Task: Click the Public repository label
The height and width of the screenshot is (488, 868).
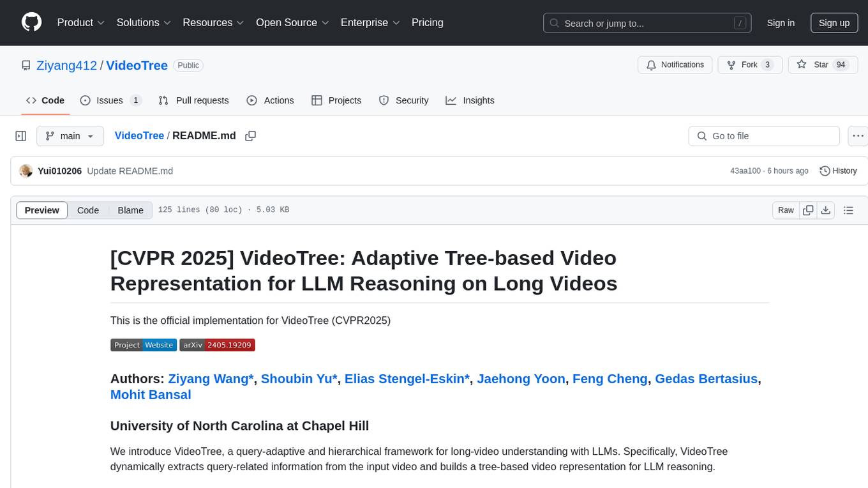Action: pyautogui.click(x=188, y=65)
